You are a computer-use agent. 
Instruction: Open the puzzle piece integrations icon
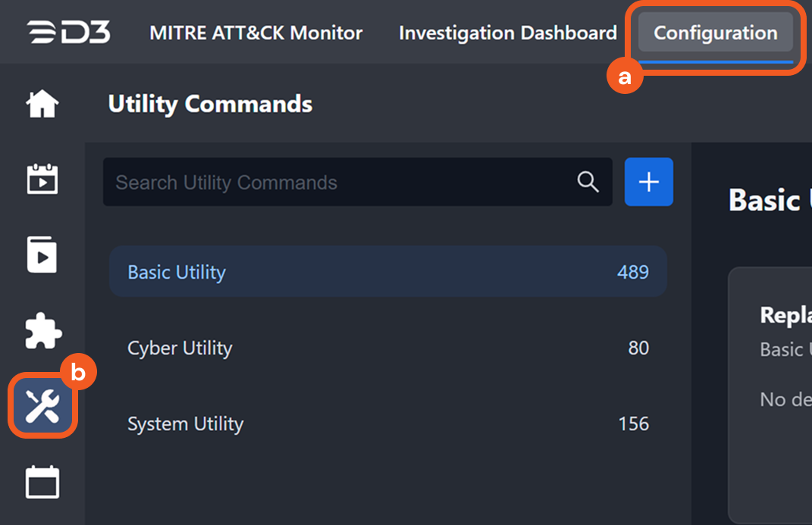tap(42, 331)
